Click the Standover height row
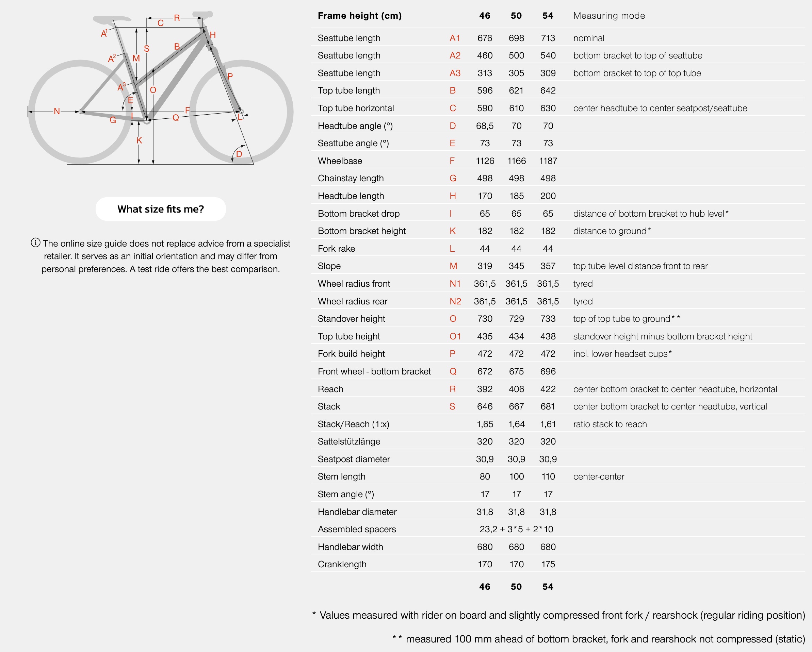 pos(558,318)
